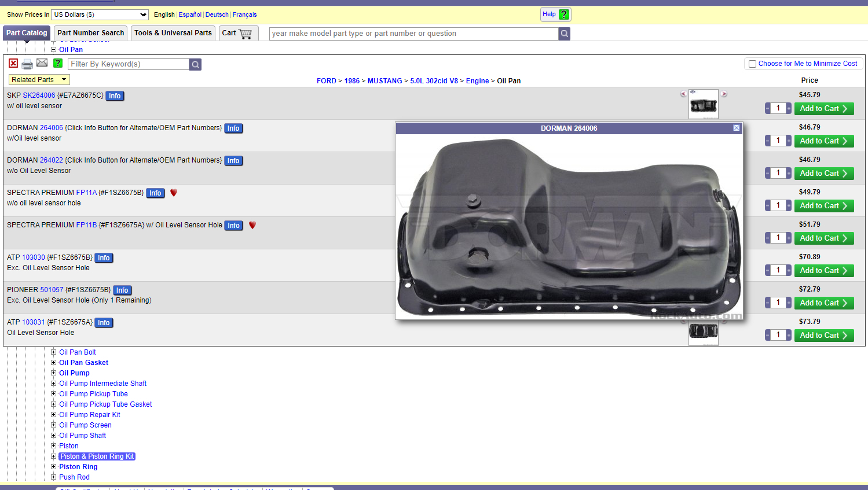Image resolution: width=868 pixels, height=490 pixels.
Task: Switch to Part Number Search tab
Action: pyautogui.click(x=90, y=33)
